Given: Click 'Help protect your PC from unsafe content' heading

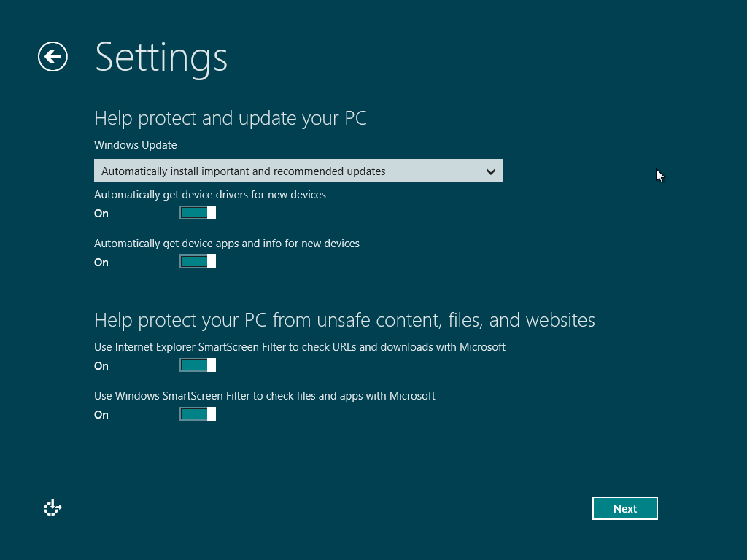Looking at the screenshot, I should 344,320.
